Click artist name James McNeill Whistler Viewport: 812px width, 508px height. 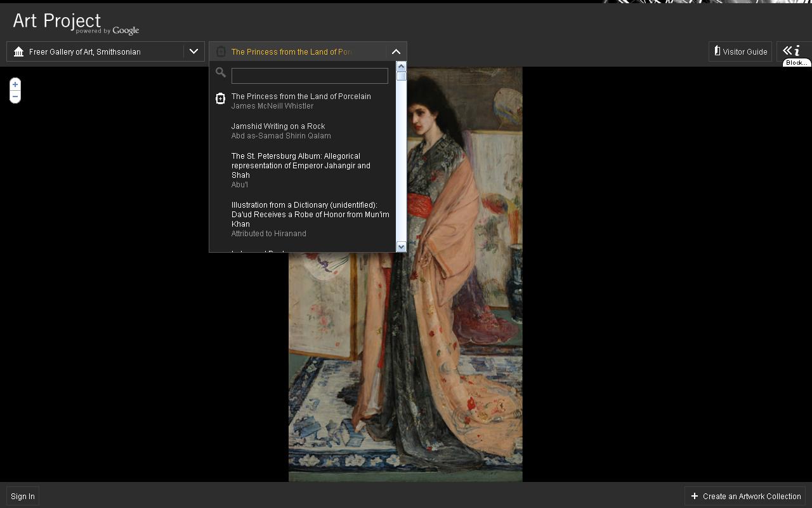273,106
